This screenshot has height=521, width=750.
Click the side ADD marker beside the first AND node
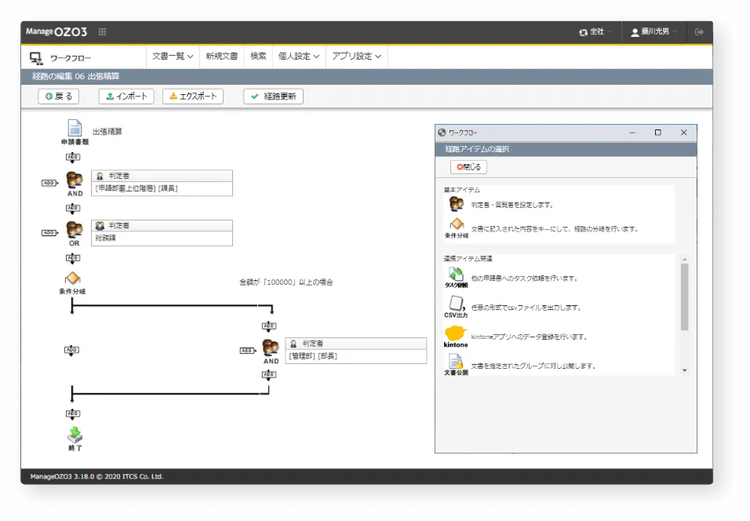tap(49, 183)
